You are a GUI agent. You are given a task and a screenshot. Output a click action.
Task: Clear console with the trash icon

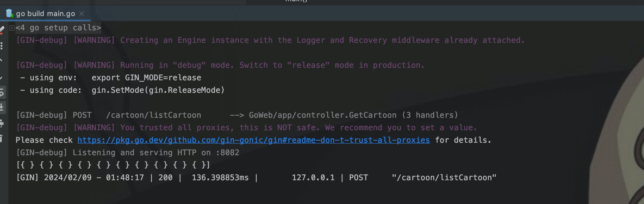point(1,138)
